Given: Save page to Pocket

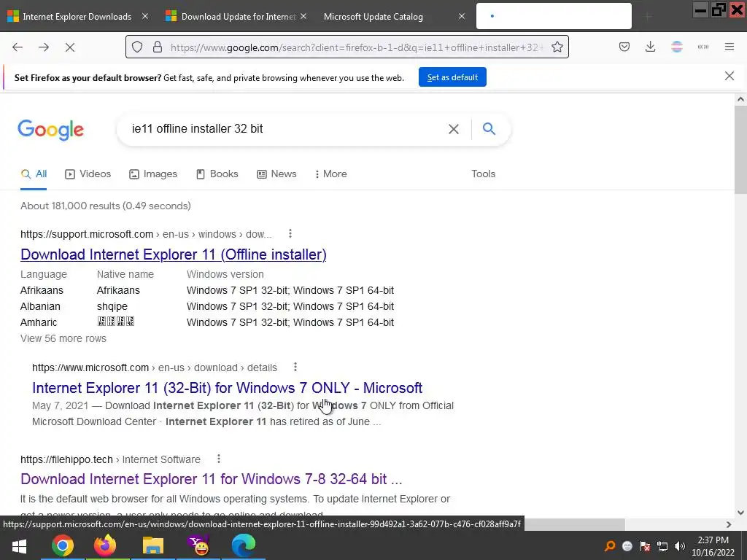Looking at the screenshot, I should [x=624, y=47].
